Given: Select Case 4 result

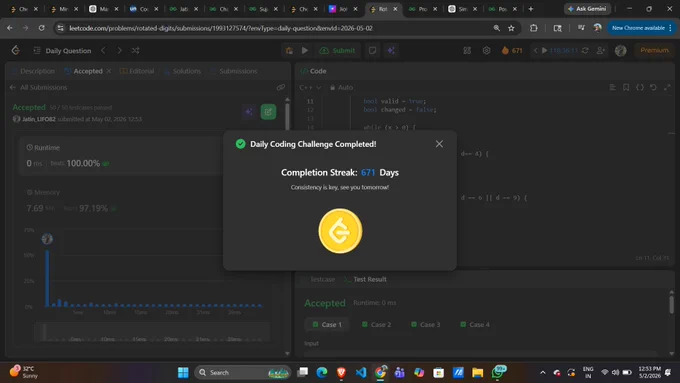Looking at the screenshot, I should tap(475, 324).
